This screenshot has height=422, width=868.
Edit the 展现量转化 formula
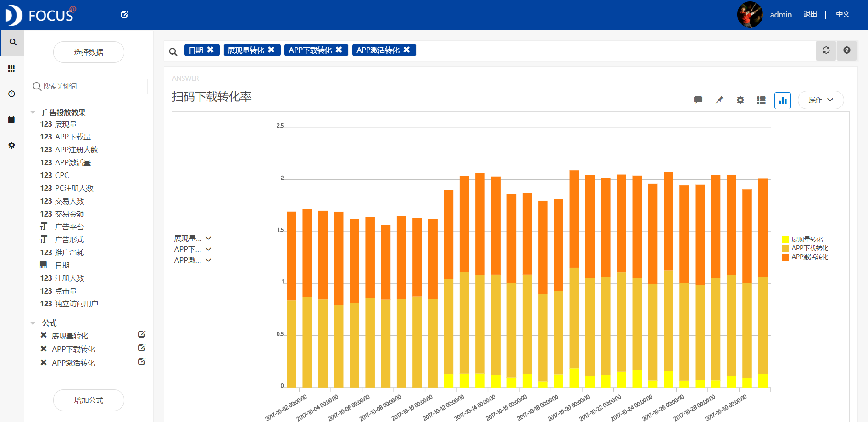[142, 334]
